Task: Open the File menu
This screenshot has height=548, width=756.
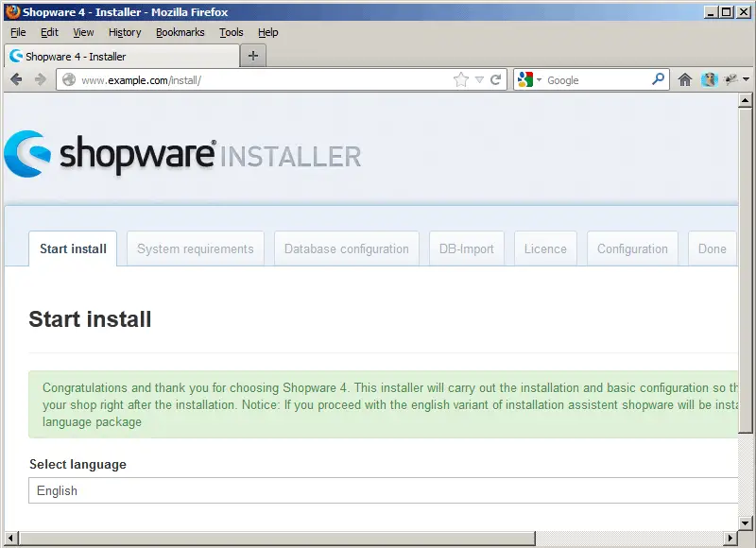Action: coord(18,32)
